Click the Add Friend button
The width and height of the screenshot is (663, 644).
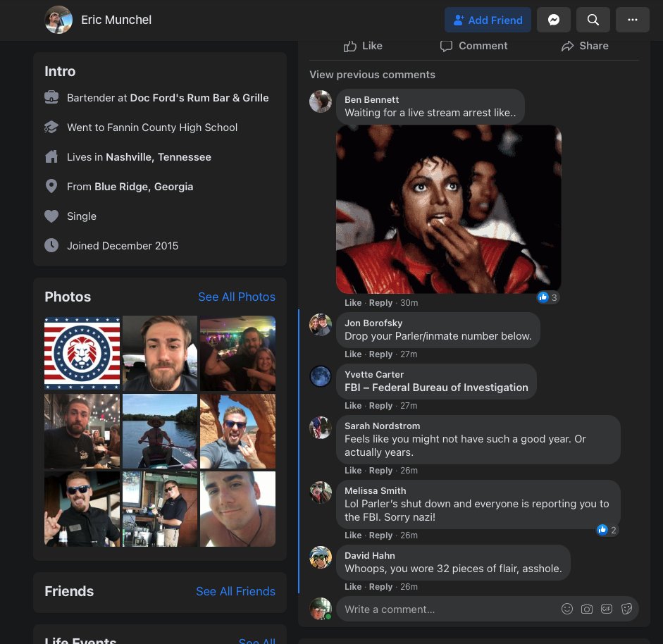point(488,20)
